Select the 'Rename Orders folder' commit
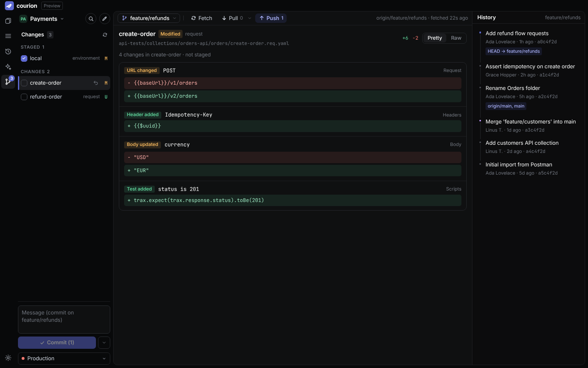Viewport: 588px width, 368px height. pyautogui.click(x=512, y=88)
